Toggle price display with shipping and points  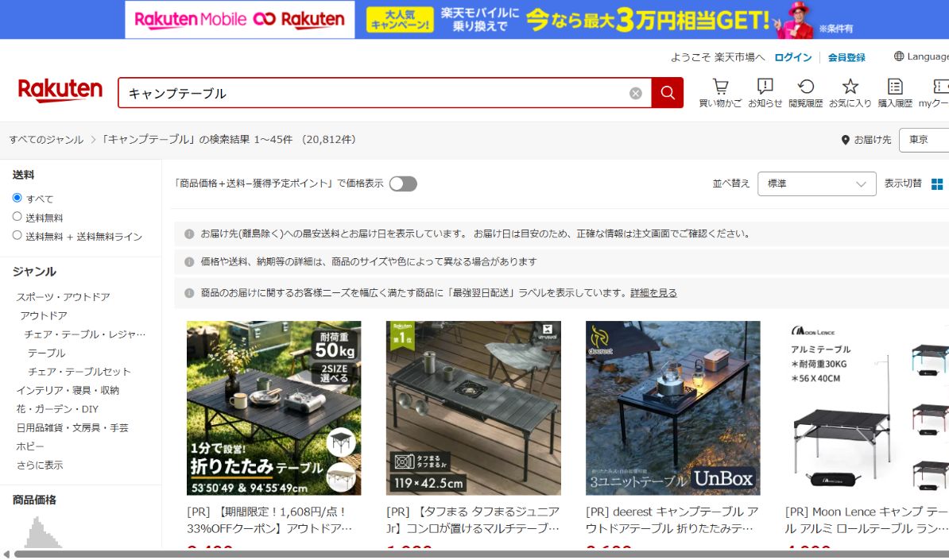[x=403, y=183]
